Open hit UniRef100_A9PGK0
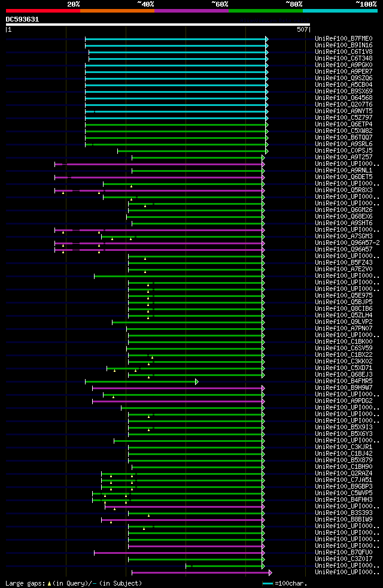The image size is (383, 588). coord(344,65)
